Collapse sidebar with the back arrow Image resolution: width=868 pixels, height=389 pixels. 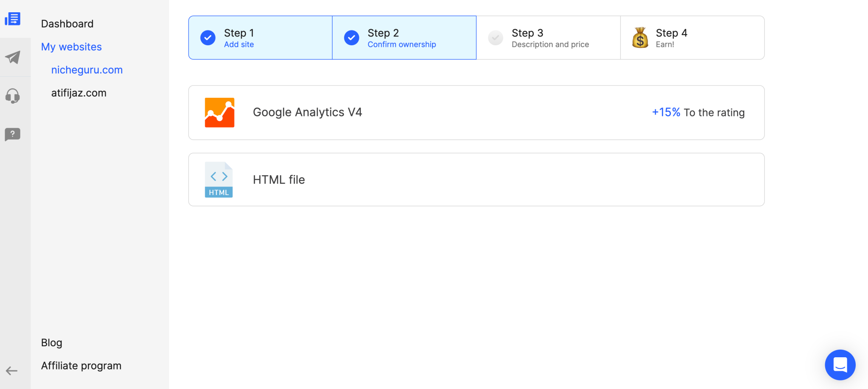click(x=12, y=371)
